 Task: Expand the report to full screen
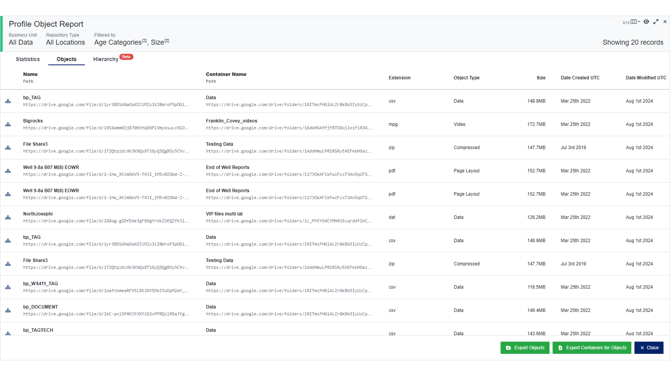(x=656, y=22)
